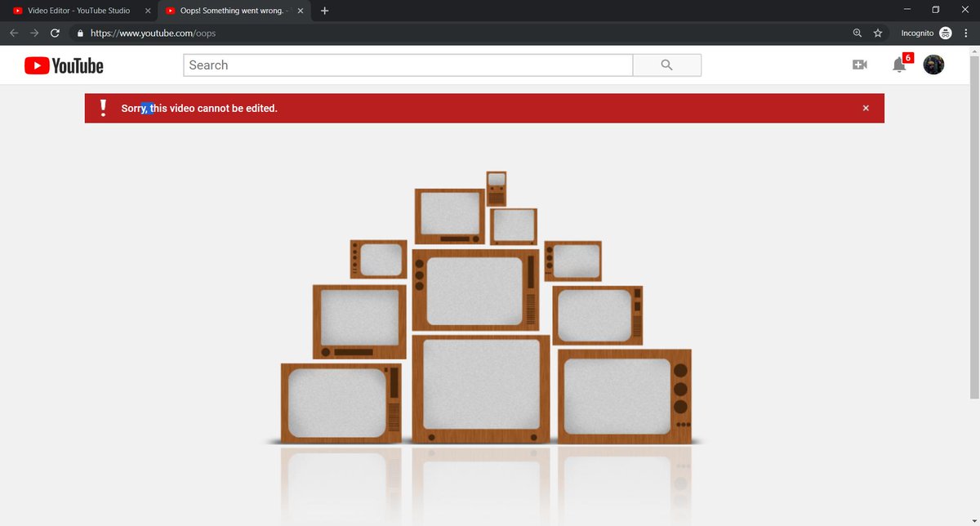Open the zoom magnifier in address bar
Screen dimensions: 980x526
point(857,33)
